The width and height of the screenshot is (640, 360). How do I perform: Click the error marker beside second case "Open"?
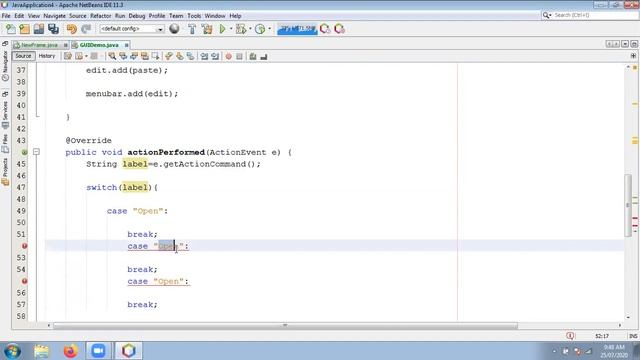tap(24, 281)
